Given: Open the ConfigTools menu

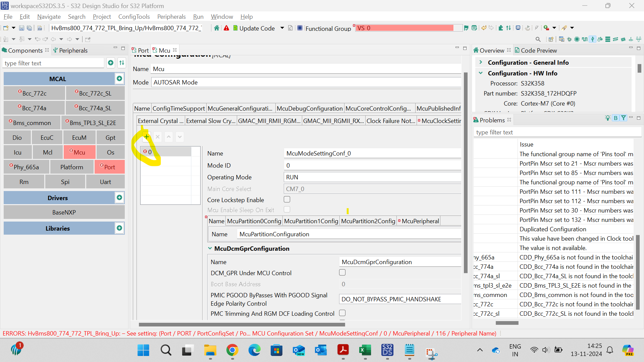Looking at the screenshot, I should [x=134, y=17].
